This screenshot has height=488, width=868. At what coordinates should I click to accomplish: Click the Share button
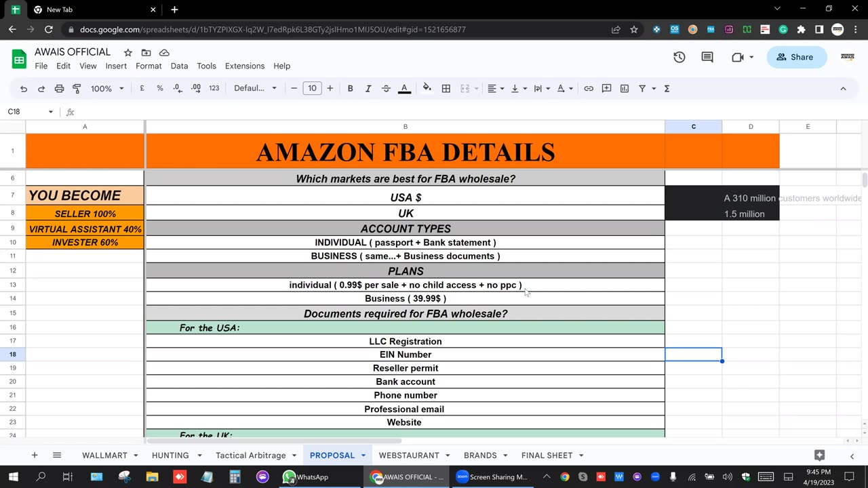(796, 57)
